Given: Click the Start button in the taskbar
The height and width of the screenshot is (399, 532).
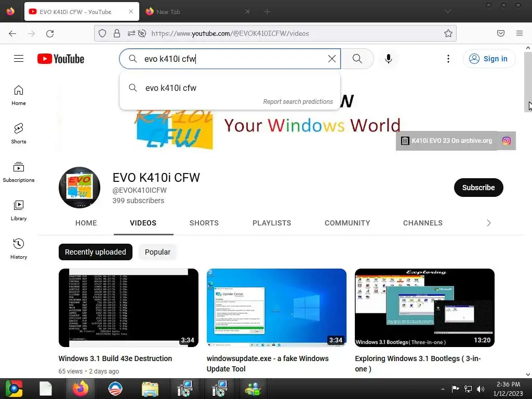Looking at the screenshot, I should (x=14, y=389).
